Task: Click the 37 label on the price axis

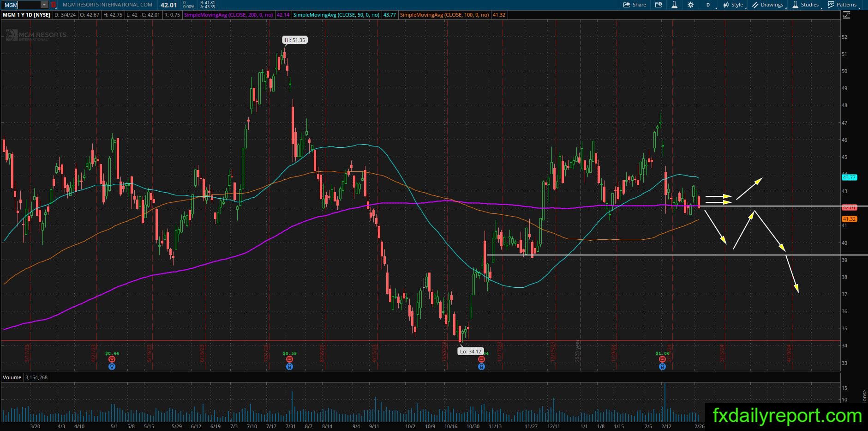Action: pos(844,294)
